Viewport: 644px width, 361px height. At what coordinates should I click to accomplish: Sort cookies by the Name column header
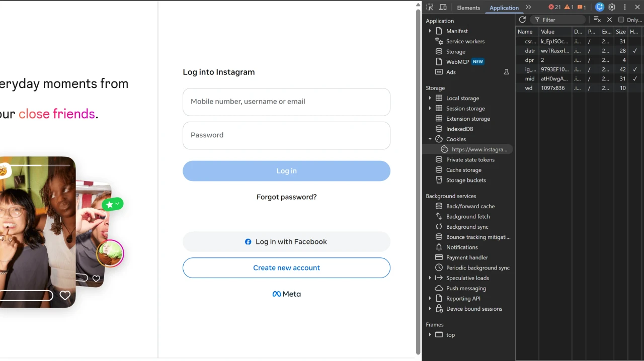[527, 32]
